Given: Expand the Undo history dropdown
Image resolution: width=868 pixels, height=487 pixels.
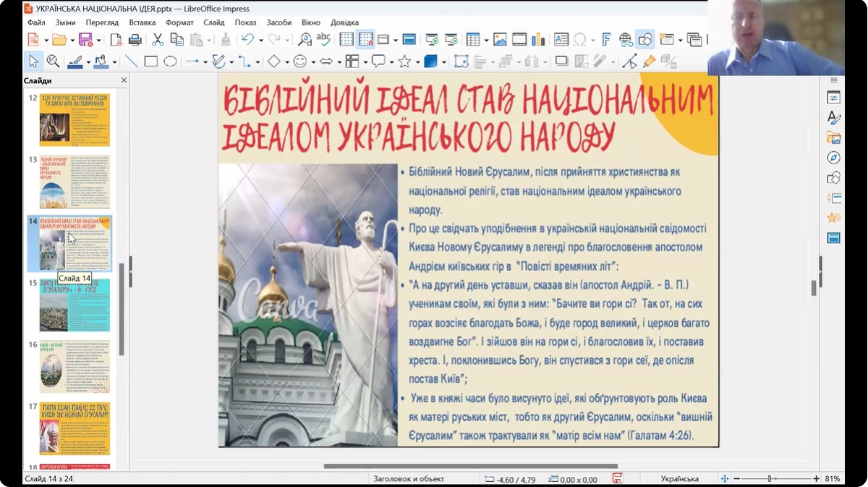Looking at the screenshot, I should (260, 40).
